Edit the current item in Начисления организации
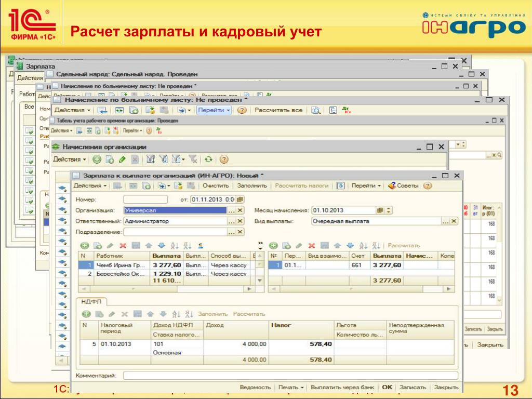The height and width of the screenshot is (399, 532). point(123,159)
